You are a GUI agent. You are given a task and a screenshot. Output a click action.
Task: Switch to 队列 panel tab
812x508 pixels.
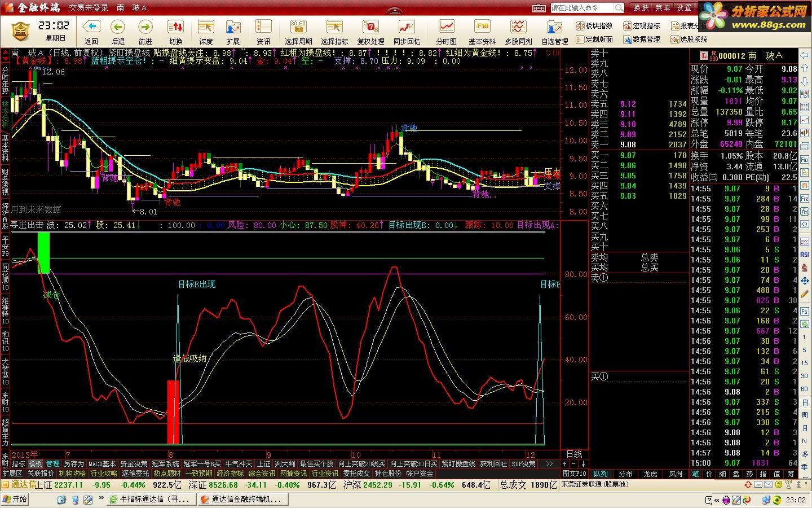601,474
